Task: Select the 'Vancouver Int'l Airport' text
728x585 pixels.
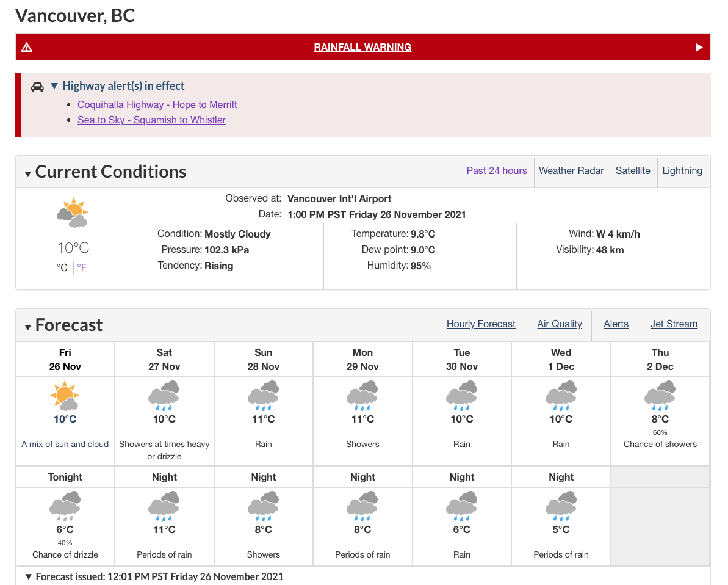Action: [339, 199]
